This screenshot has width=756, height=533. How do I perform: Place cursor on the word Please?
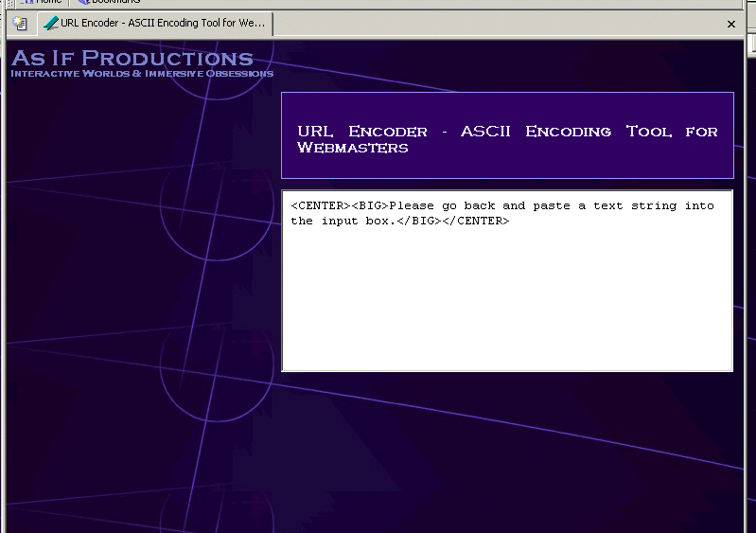pos(412,206)
